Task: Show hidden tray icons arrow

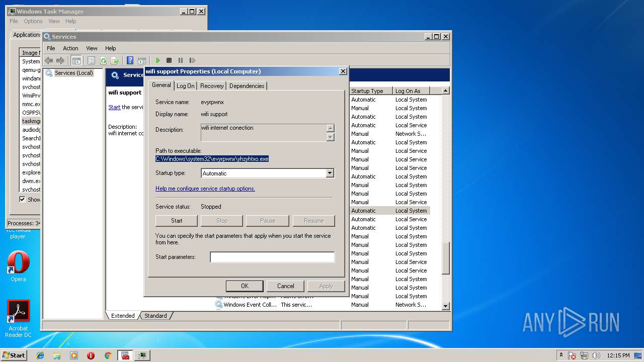Action: [x=561, y=355]
